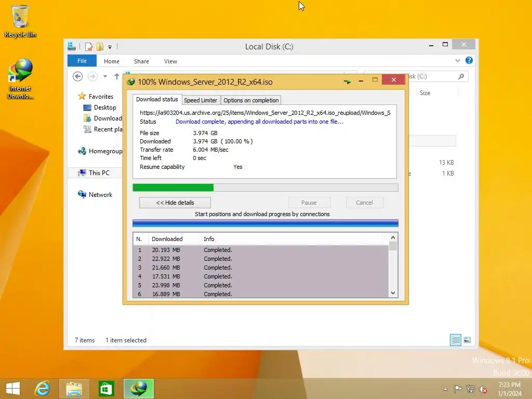Go up one level with Up arrow
Viewport: 532px width, 399px height.
(x=117, y=76)
